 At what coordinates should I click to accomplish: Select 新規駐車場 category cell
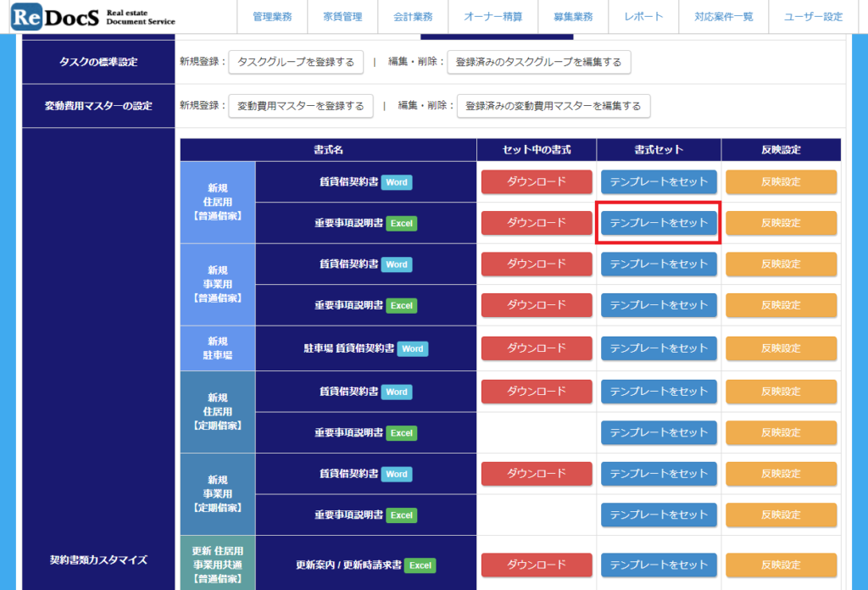click(x=218, y=348)
